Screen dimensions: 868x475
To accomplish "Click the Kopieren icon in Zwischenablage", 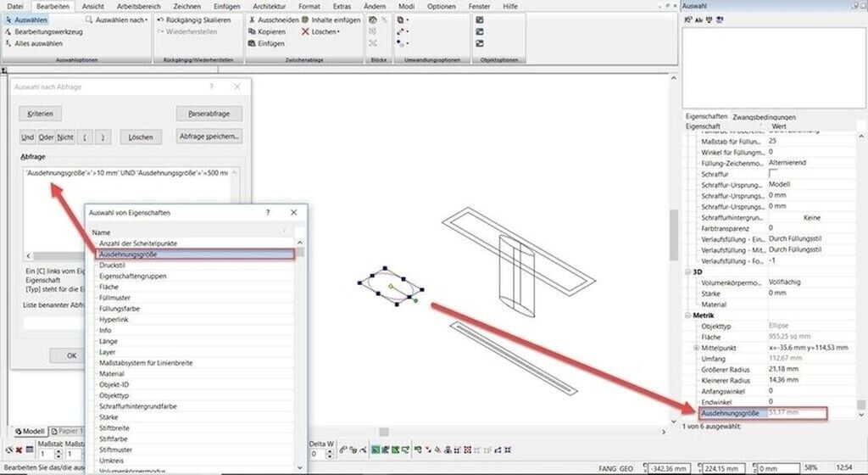I will point(252,31).
